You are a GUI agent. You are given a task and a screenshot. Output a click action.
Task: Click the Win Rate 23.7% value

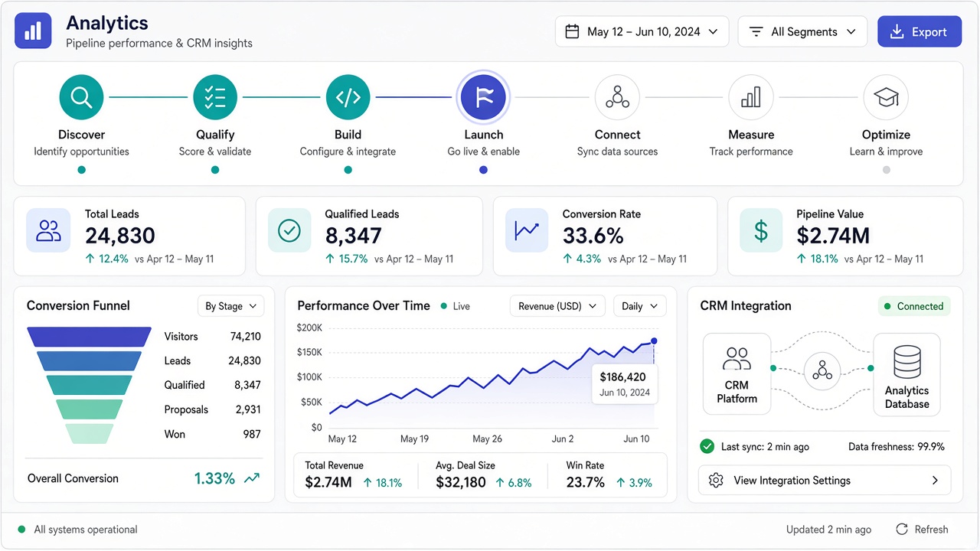pos(586,482)
